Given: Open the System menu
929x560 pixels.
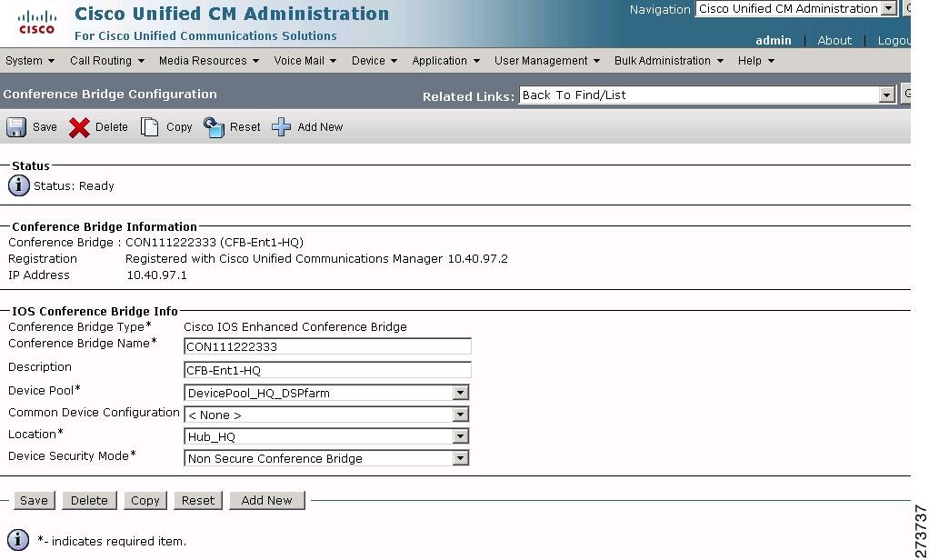Looking at the screenshot, I should (x=30, y=60).
